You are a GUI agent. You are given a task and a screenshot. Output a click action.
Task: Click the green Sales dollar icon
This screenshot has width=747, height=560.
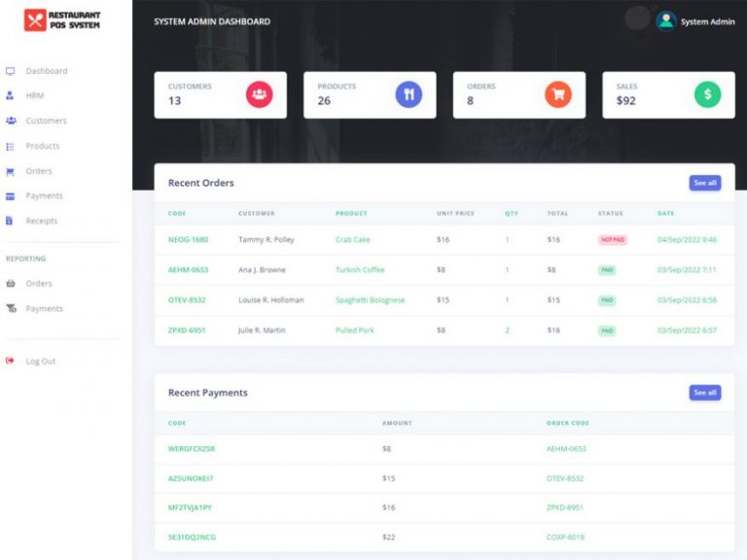[x=707, y=94]
